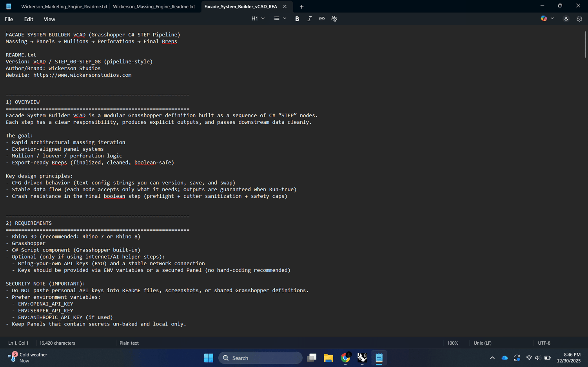This screenshot has width=588, height=367.
Task: Click the "- C# Script component (Grasshopper built-in)" line
Action: coord(73,250)
